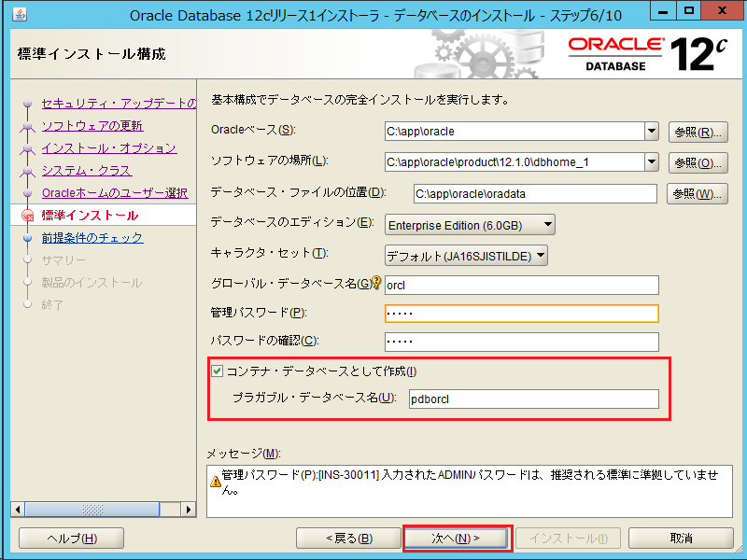Screen dimensions: 747x560
Task: Click the hint icon beside グローバル・データベース名
Action: pos(377,282)
